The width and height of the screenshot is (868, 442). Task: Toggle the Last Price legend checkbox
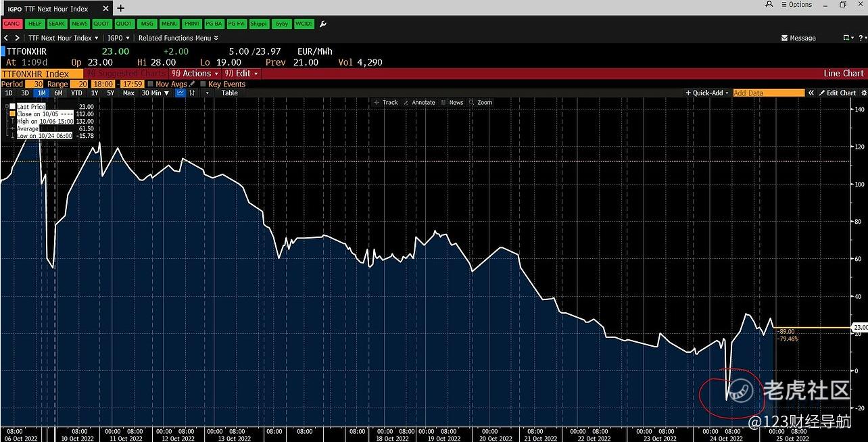pyautogui.click(x=12, y=107)
